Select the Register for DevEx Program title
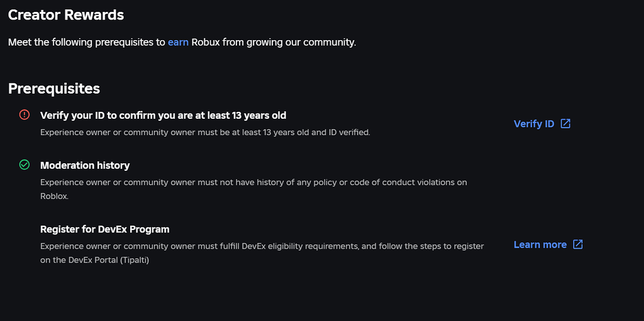This screenshot has height=321, width=644. [104, 229]
